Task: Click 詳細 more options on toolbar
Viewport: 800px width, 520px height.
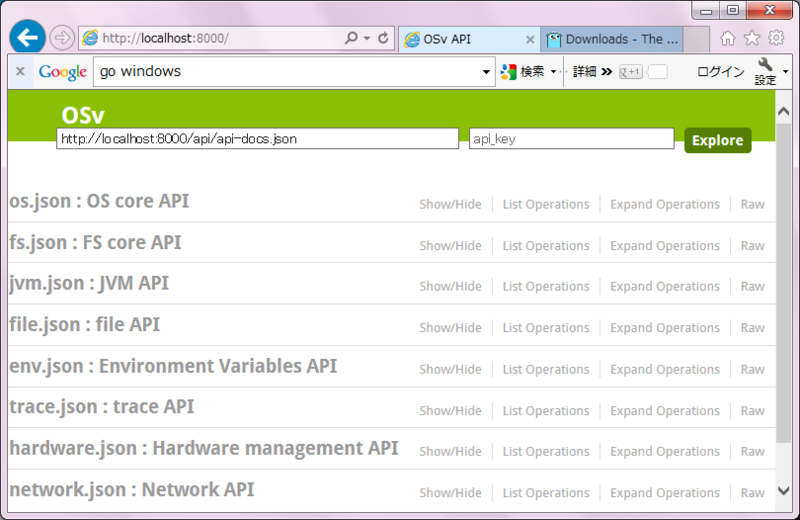Action: [592, 71]
